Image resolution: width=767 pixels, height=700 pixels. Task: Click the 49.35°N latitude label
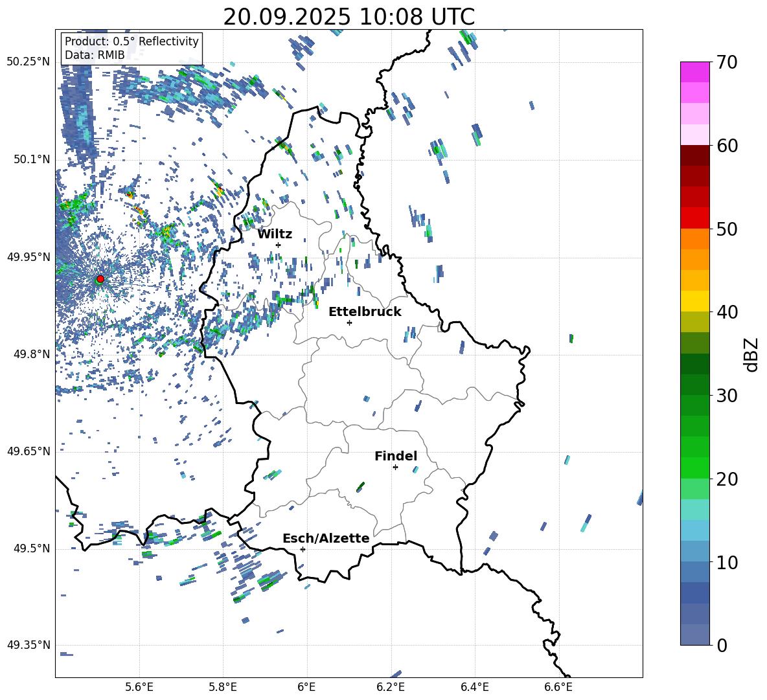click(29, 645)
